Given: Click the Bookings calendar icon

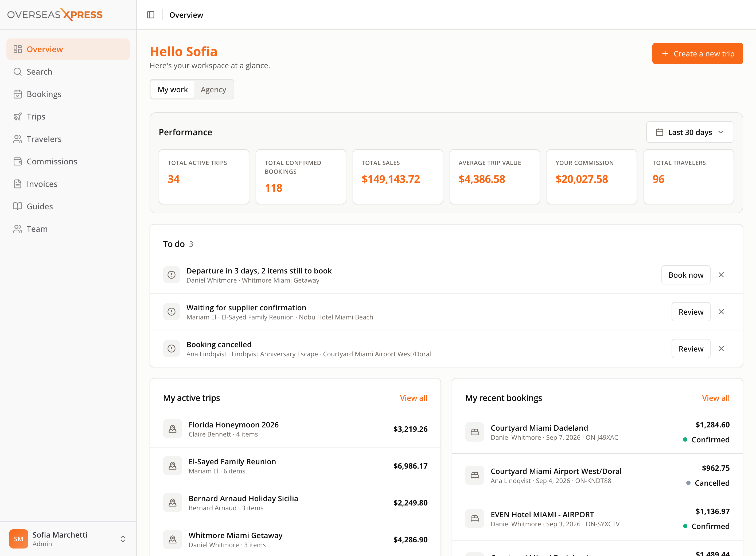Looking at the screenshot, I should pos(17,94).
